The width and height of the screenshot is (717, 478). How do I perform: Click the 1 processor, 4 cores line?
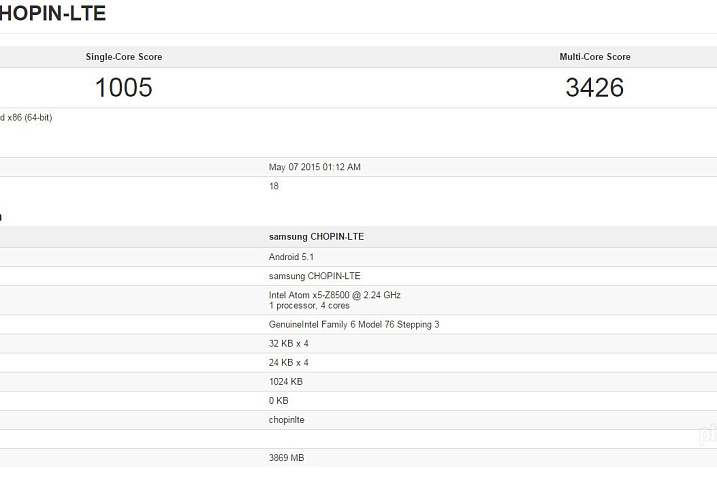[x=309, y=306]
